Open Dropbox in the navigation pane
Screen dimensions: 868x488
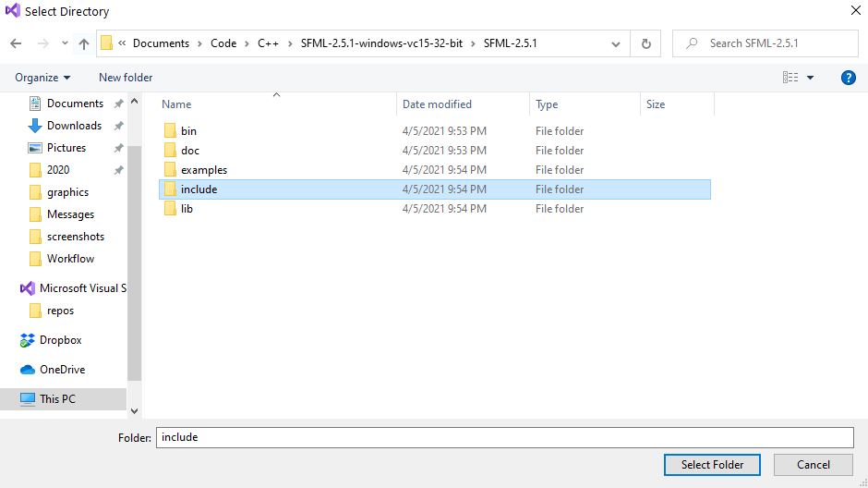(x=60, y=339)
